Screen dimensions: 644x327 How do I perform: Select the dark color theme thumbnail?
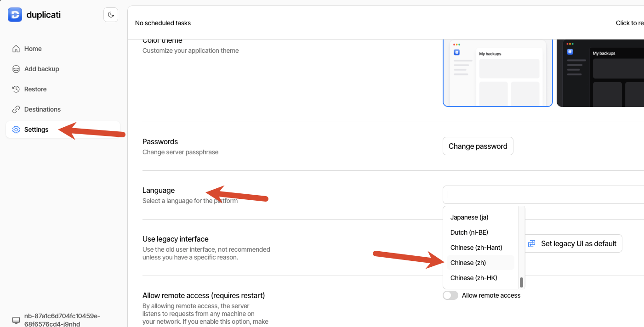[600, 73]
